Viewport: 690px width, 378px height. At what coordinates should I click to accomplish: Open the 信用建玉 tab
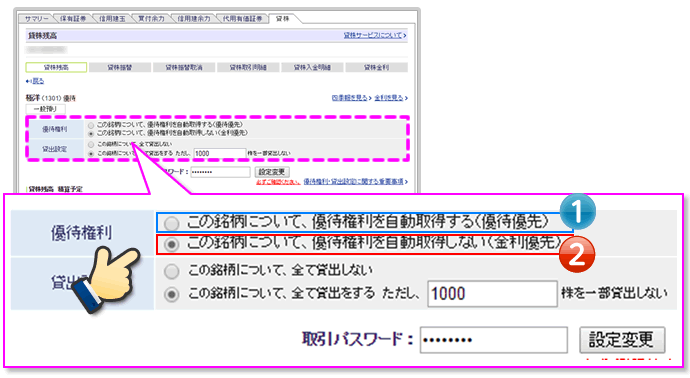point(112,18)
